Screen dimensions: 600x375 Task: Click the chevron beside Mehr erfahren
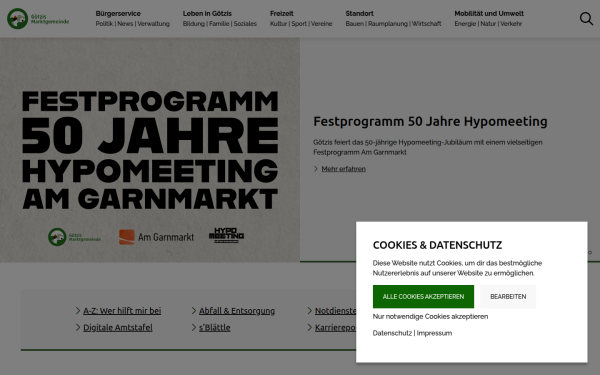pos(316,169)
